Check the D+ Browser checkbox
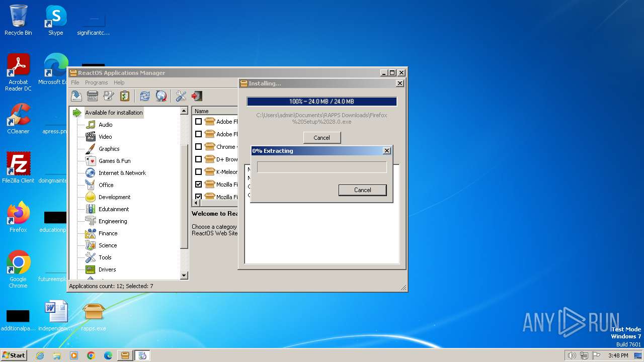Image resolution: width=644 pixels, height=362 pixels. pos(198,159)
